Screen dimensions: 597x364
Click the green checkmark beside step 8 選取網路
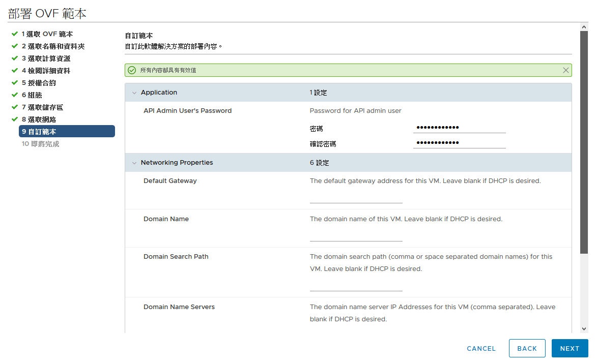15,119
